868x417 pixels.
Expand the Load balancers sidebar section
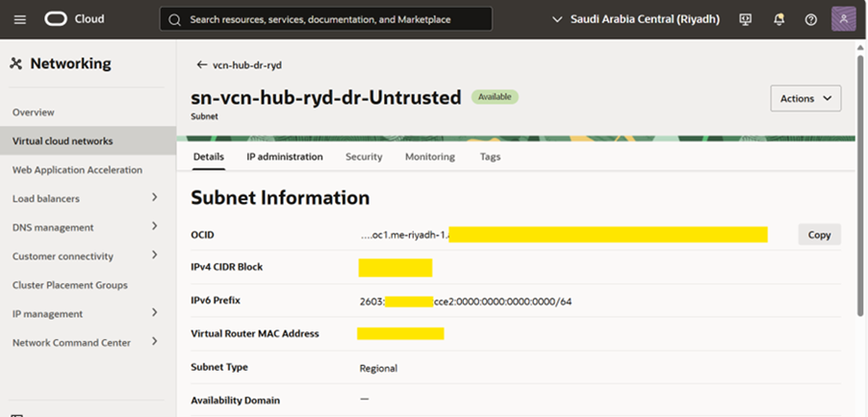coord(155,198)
